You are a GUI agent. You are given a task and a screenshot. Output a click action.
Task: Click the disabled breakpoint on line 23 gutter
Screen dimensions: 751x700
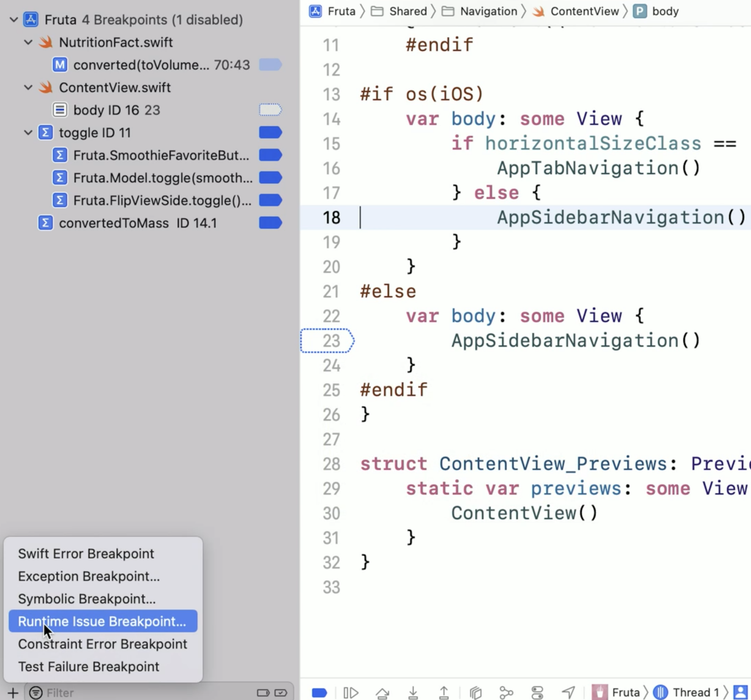pos(327,341)
